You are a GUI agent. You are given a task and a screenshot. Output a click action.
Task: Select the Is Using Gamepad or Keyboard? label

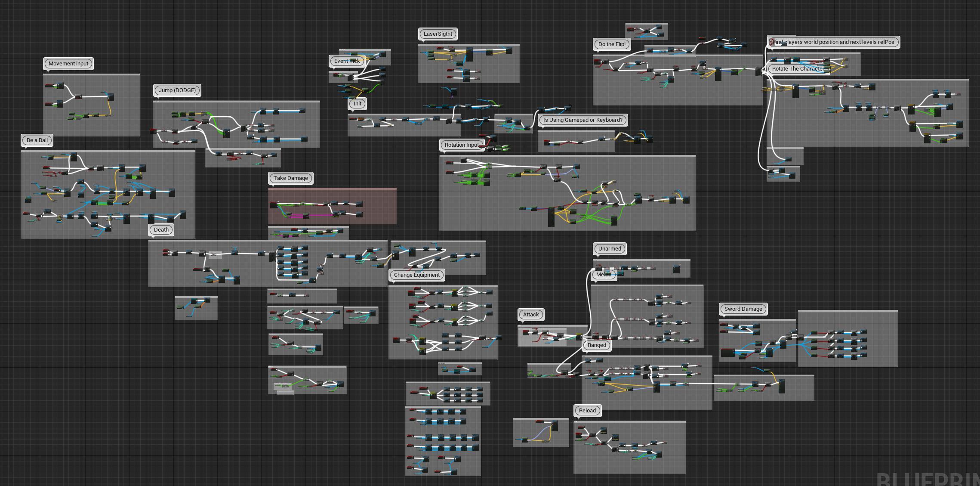[583, 120]
